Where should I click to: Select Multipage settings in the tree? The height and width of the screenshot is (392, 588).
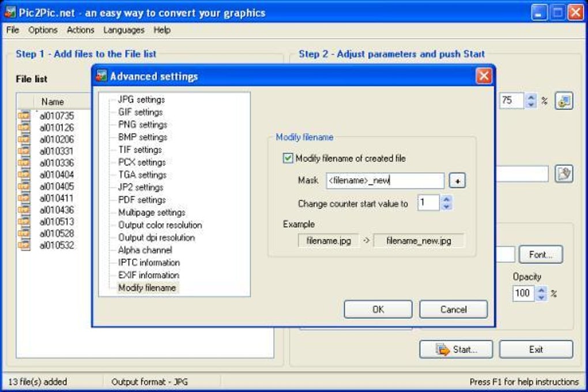(x=152, y=212)
